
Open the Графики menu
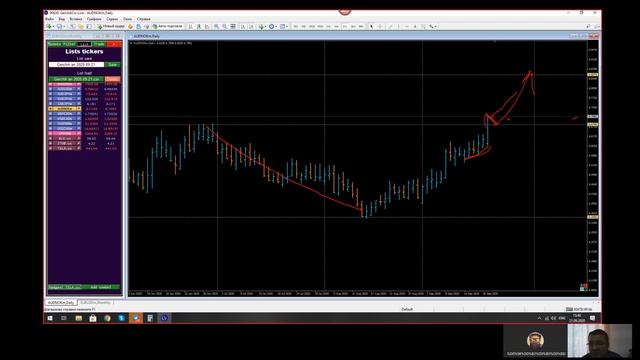(94, 19)
